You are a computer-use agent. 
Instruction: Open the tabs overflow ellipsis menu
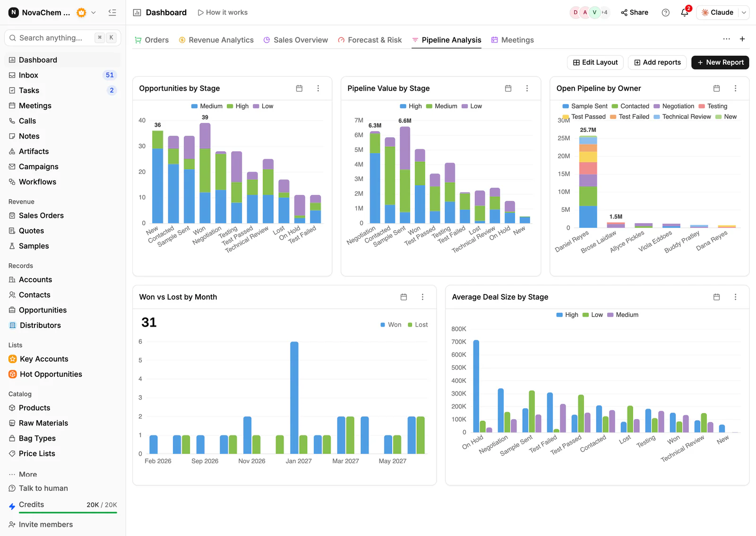click(726, 39)
